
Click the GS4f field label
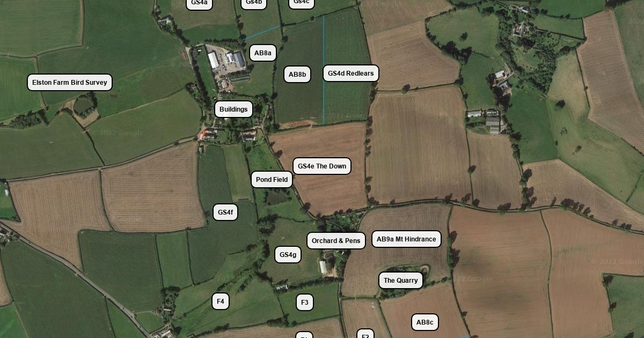[225, 212]
